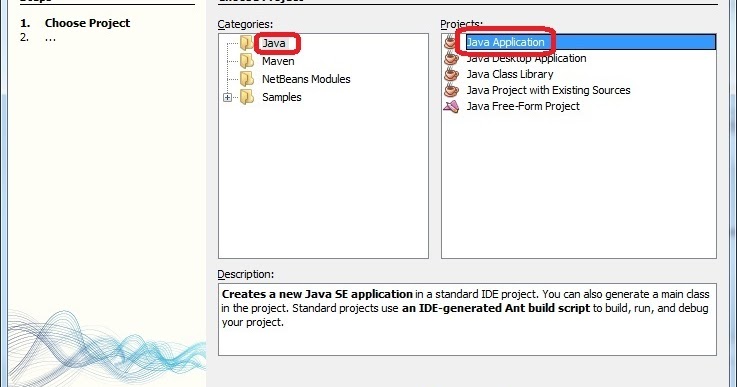Select the Java category
The image size is (737, 387).
pyautogui.click(x=274, y=43)
